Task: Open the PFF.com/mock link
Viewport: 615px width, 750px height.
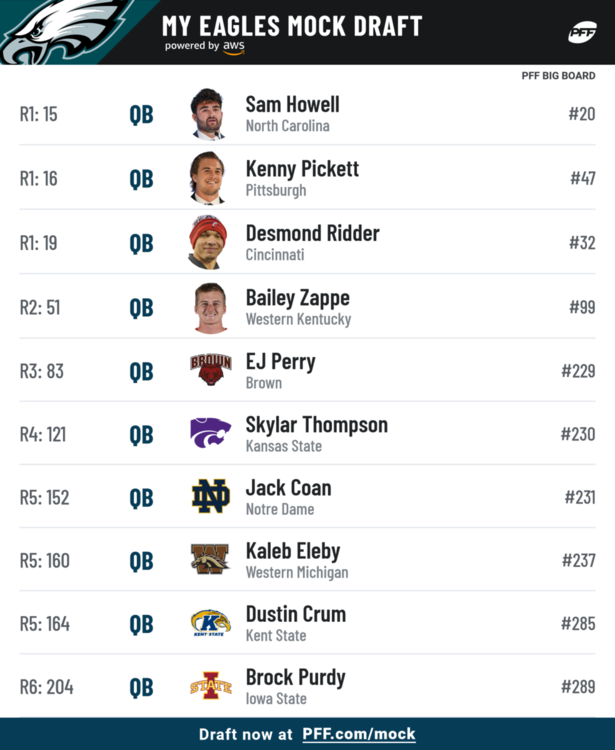Action: click(359, 734)
